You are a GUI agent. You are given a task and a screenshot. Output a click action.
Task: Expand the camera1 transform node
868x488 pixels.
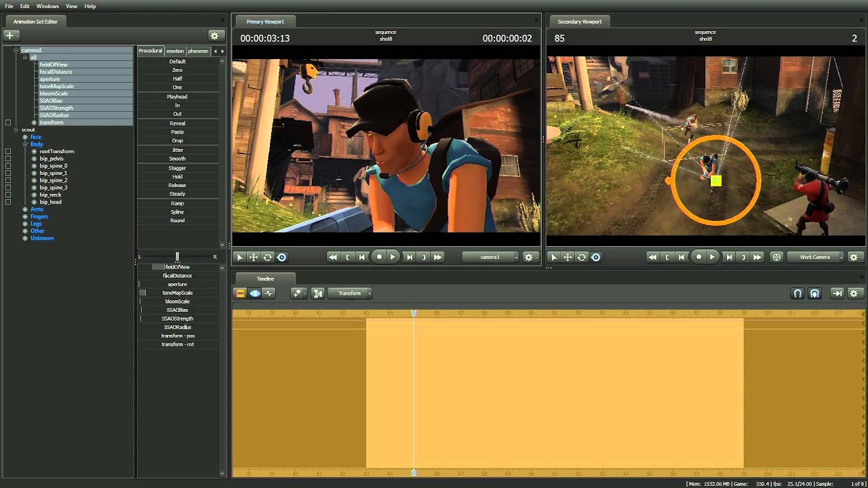point(34,123)
